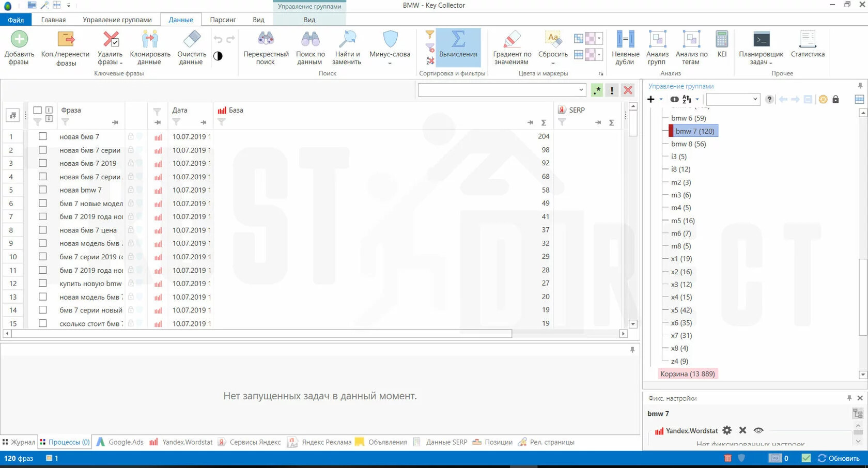Click the Add phrases icon
868x468 pixels.
pyautogui.click(x=19, y=39)
